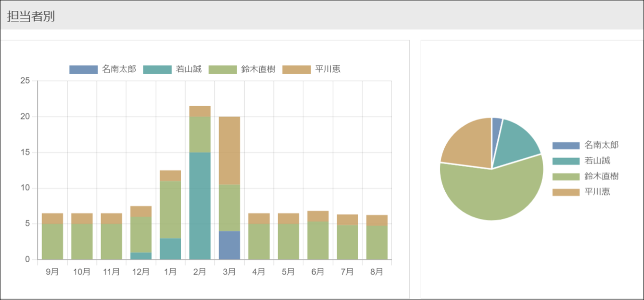The height and width of the screenshot is (300, 644).
Task: Toggle 若山誠 legend swatch in bar chart
Action: (157, 69)
